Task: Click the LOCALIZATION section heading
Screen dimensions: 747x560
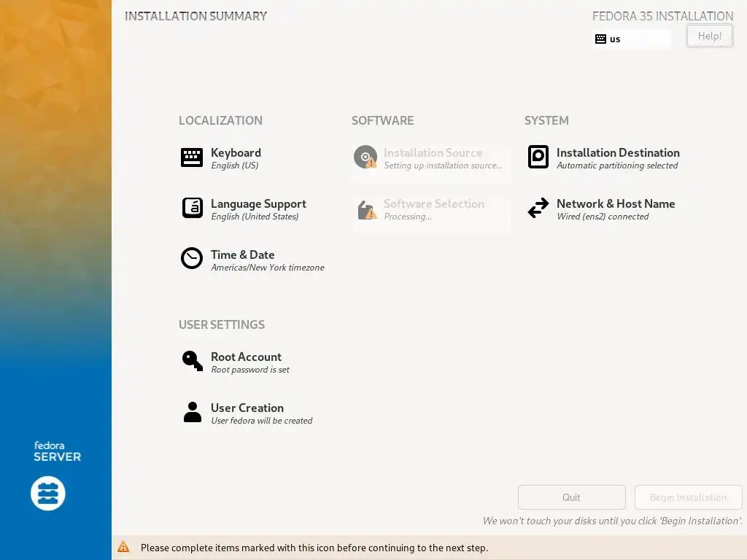Action: [220, 120]
